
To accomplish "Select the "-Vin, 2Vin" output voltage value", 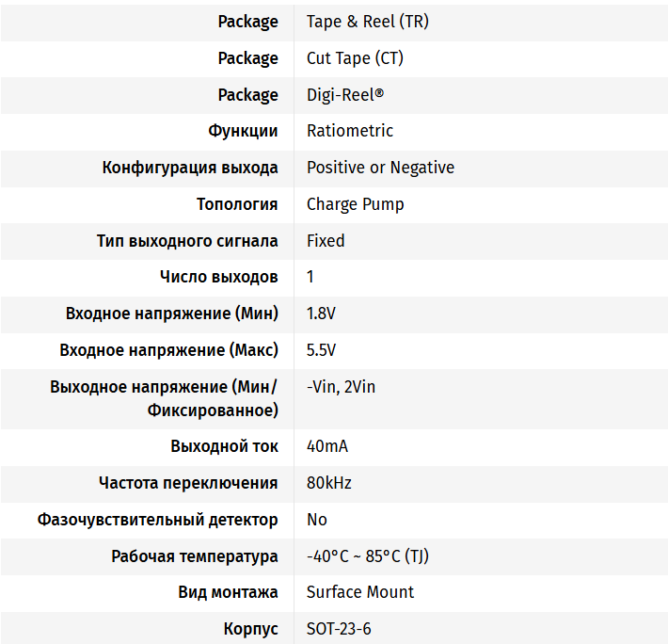I will tap(341, 387).
